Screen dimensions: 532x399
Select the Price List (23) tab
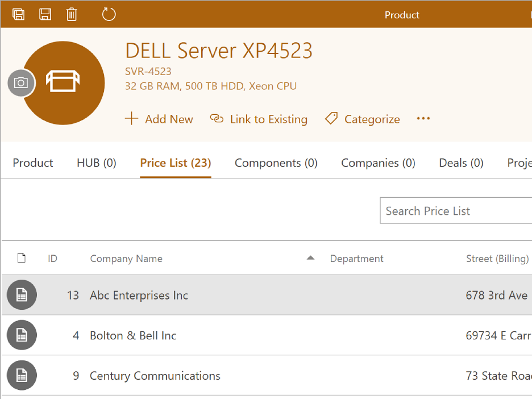(176, 163)
